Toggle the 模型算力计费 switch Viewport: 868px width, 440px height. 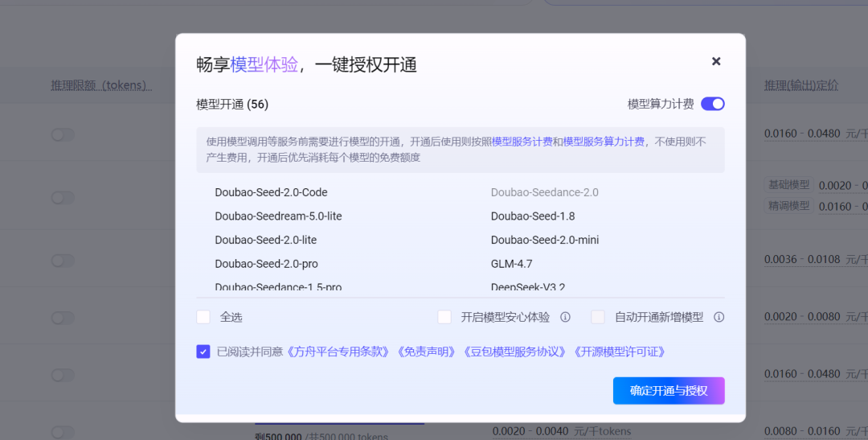point(712,104)
